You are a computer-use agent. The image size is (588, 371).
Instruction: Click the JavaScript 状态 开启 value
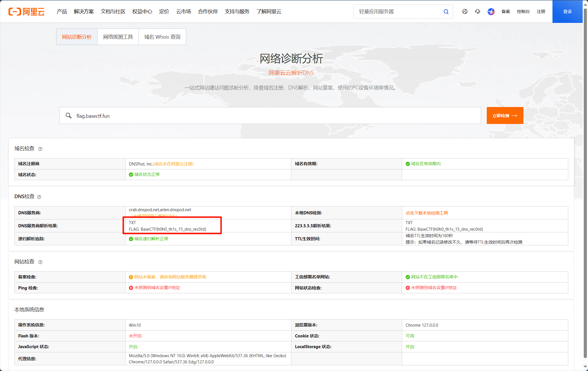[133, 347]
